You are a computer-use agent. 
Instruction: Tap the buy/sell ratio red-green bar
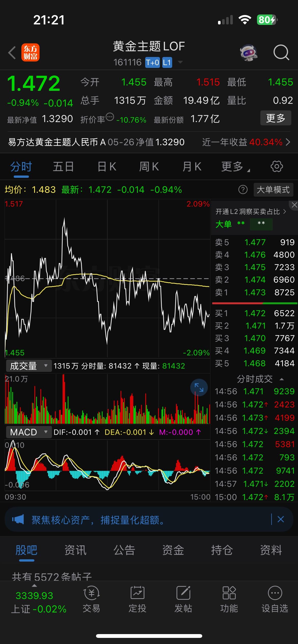click(x=255, y=303)
